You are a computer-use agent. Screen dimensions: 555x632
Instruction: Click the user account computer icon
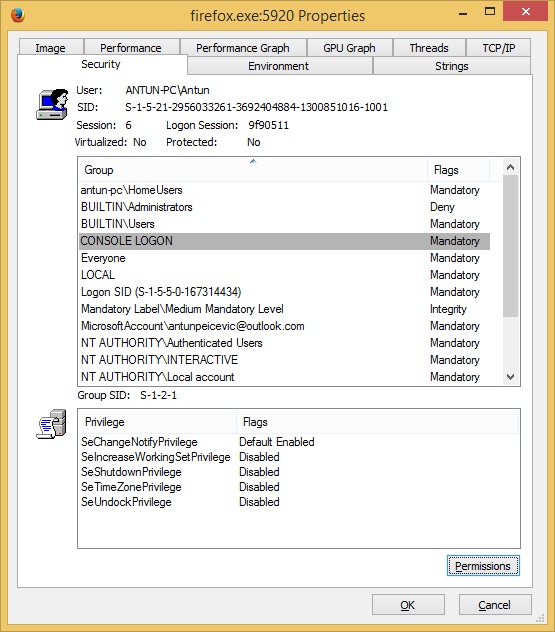coord(52,104)
